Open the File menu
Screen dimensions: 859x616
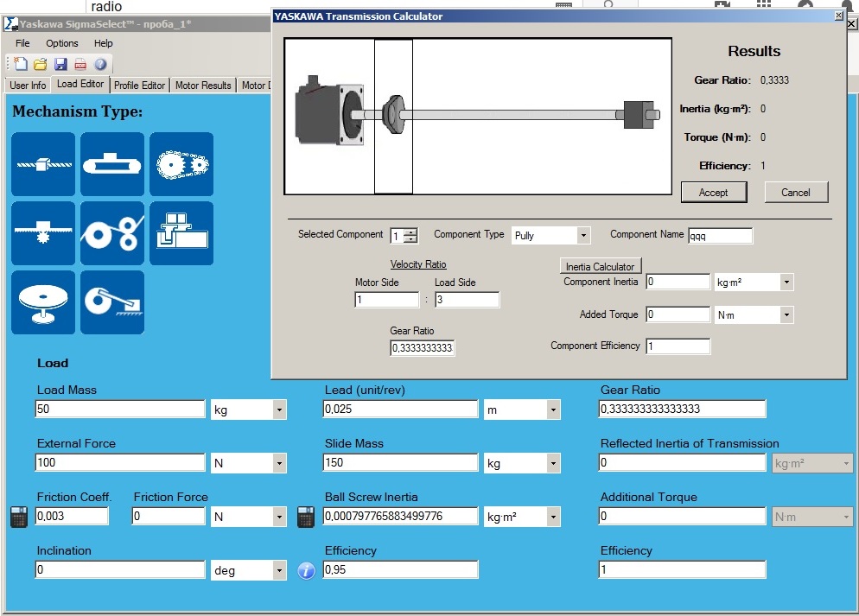click(22, 43)
